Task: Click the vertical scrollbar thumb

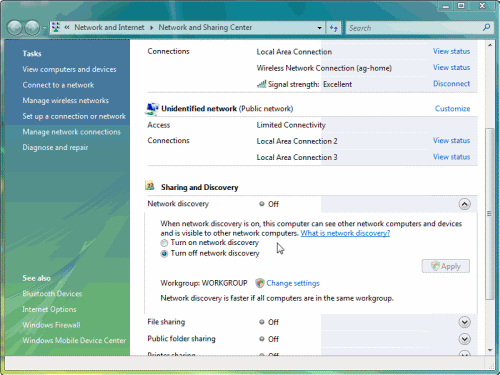Action: (489, 214)
